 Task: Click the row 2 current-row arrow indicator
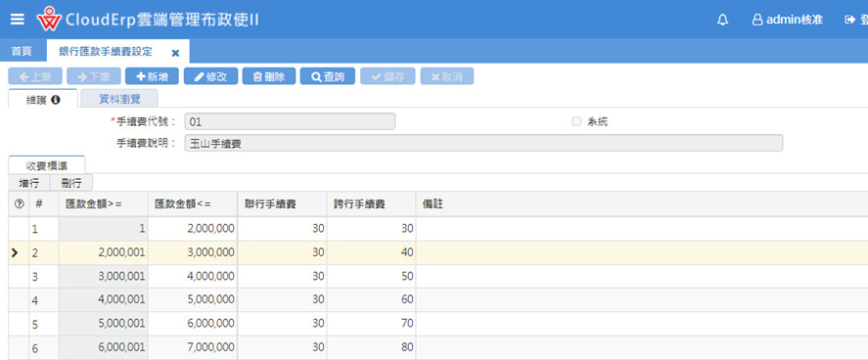[x=15, y=253]
